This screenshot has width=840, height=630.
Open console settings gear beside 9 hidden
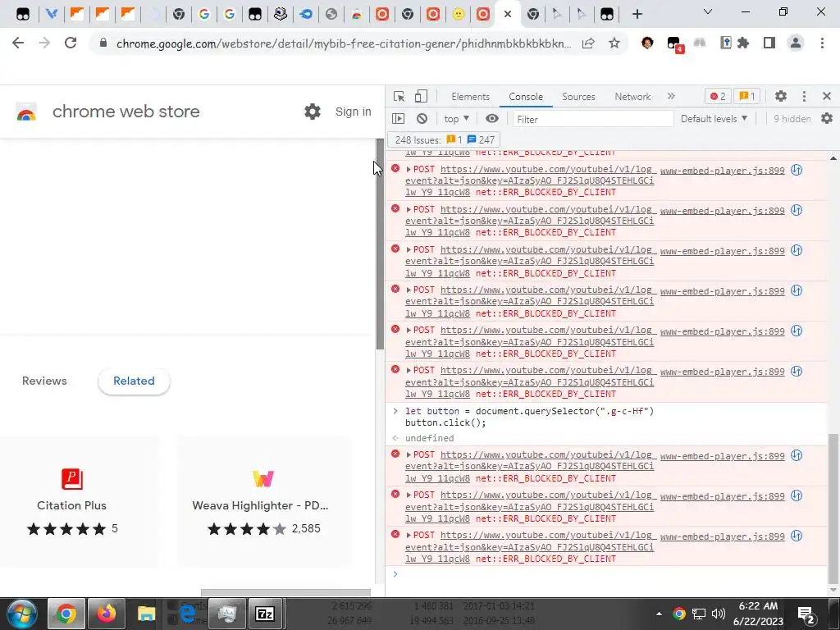coord(827,119)
